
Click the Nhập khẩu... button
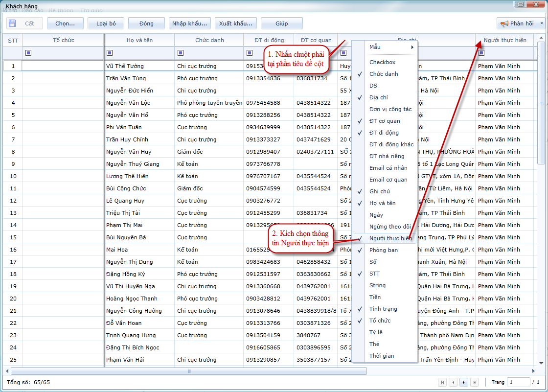190,23
